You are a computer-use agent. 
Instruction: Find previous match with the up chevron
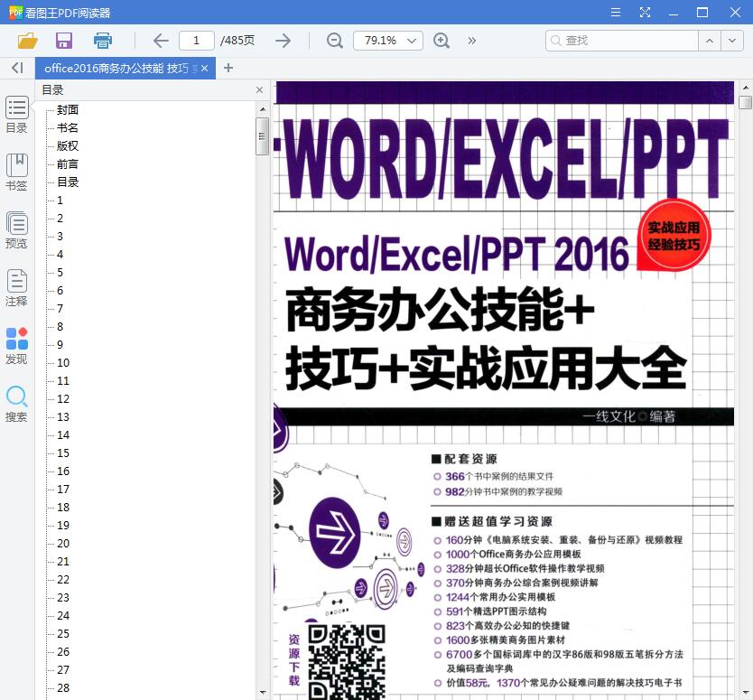coord(710,41)
